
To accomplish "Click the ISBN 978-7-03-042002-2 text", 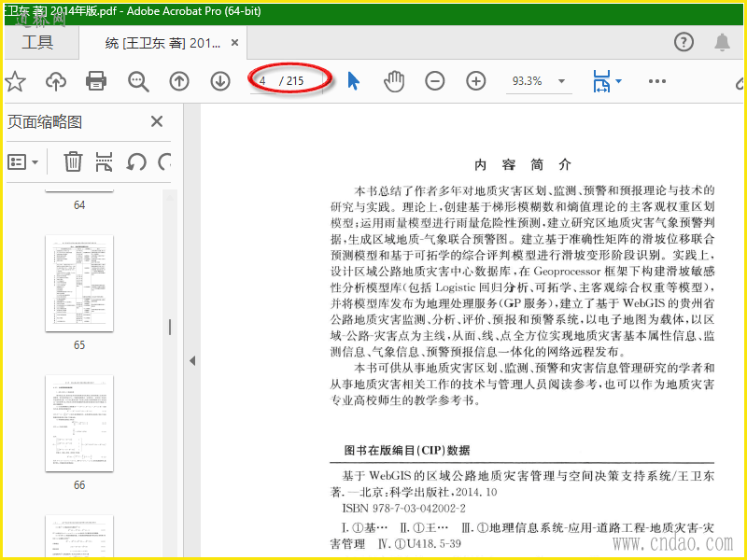I will [403, 508].
